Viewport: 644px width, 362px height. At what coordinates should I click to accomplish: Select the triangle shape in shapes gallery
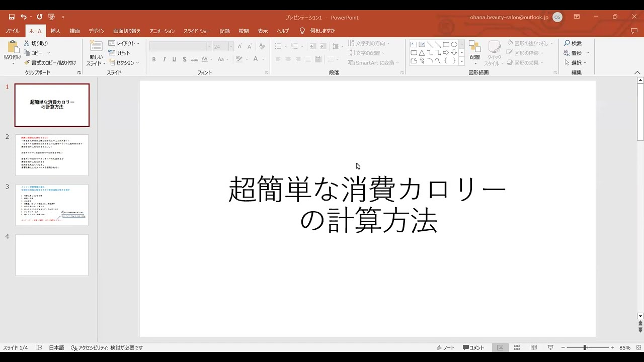pyautogui.click(x=422, y=52)
